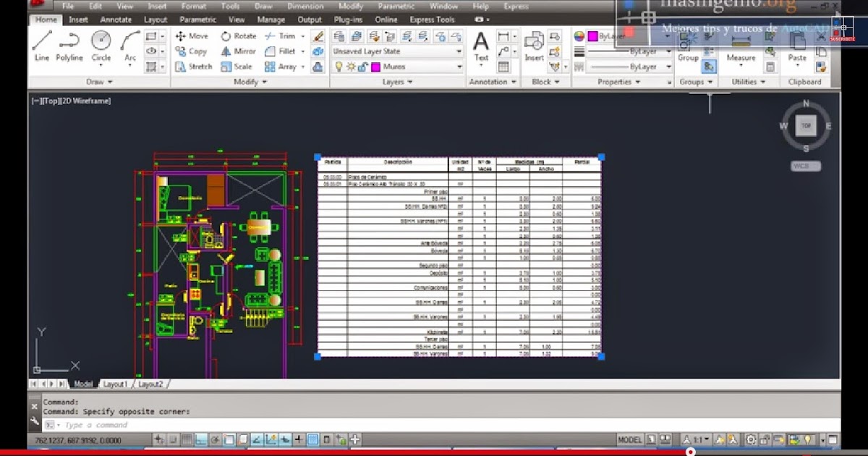Toggle layer visibility with the light bulb icon
This screenshot has height=456, width=868.
click(x=338, y=66)
